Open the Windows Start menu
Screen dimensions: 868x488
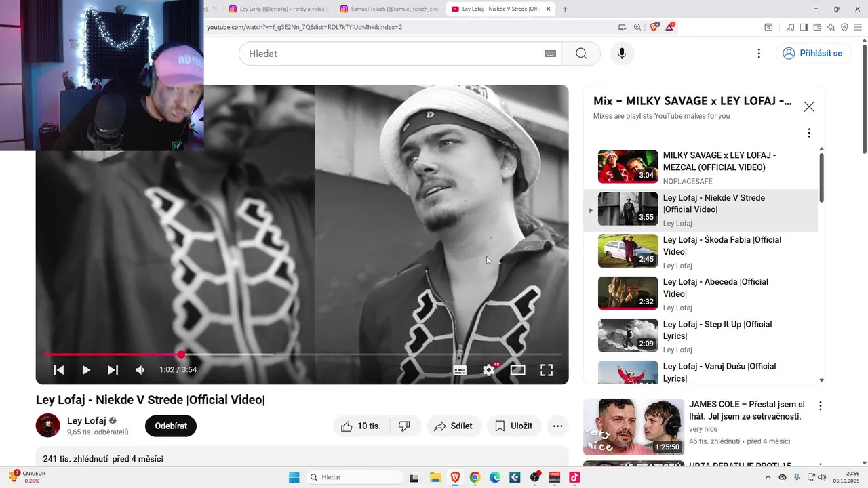click(x=294, y=477)
